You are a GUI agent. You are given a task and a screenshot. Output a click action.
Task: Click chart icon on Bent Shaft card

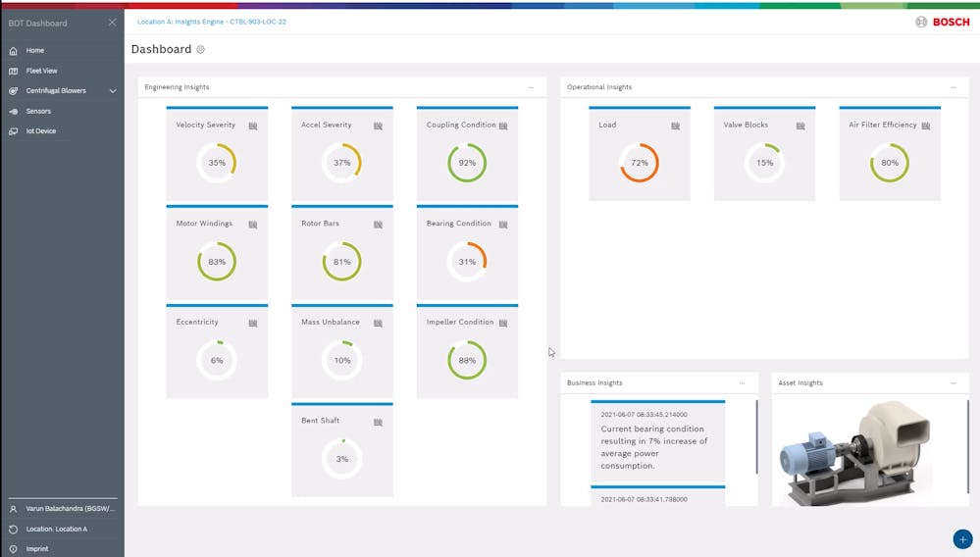pyautogui.click(x=378, y=422)
